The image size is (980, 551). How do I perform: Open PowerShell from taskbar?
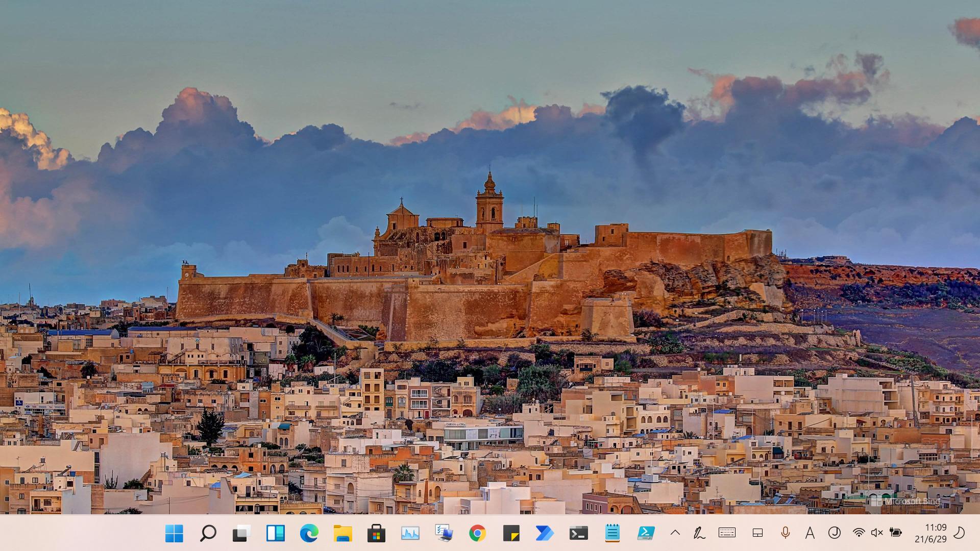(x=646, y=533)
